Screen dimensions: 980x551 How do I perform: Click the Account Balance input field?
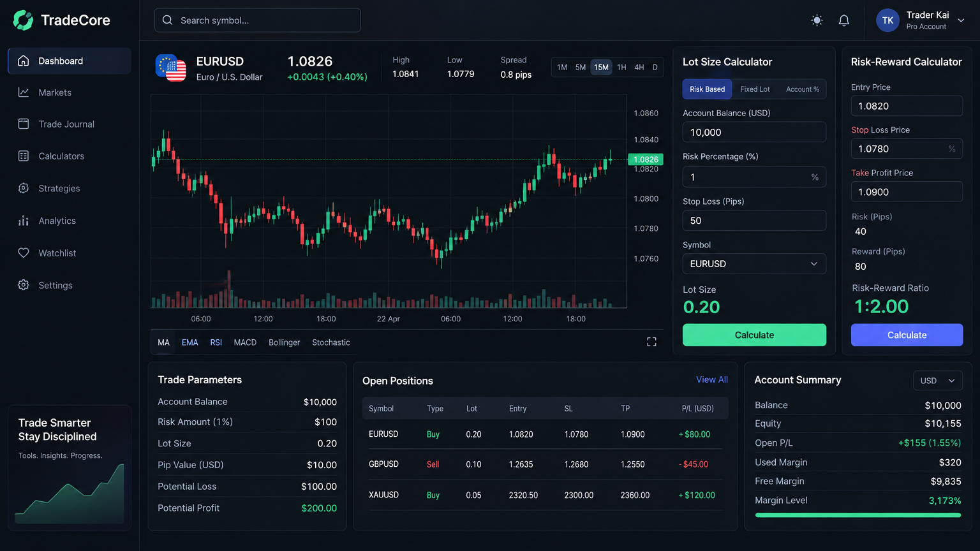(x=754, y=132)
